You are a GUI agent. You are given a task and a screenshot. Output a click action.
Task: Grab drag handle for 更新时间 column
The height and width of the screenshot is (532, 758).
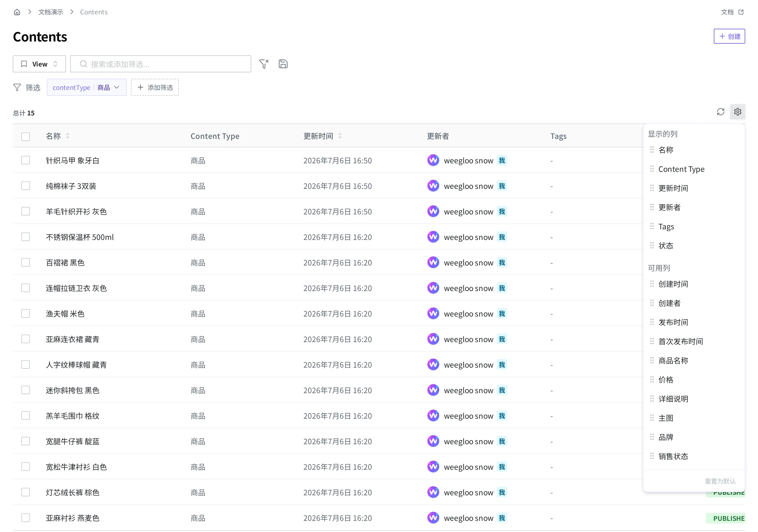click(652, 188)
